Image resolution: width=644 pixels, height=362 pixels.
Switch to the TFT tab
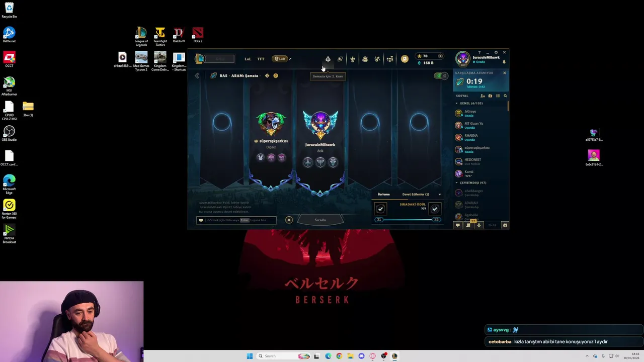click(261, 59)
